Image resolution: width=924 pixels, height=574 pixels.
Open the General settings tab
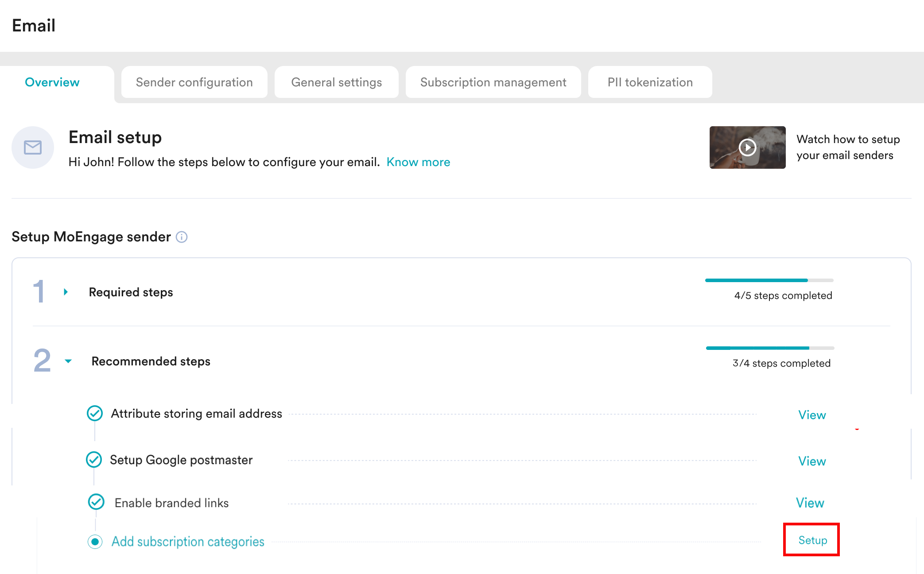pyautogui.click(x=336, y=82)
